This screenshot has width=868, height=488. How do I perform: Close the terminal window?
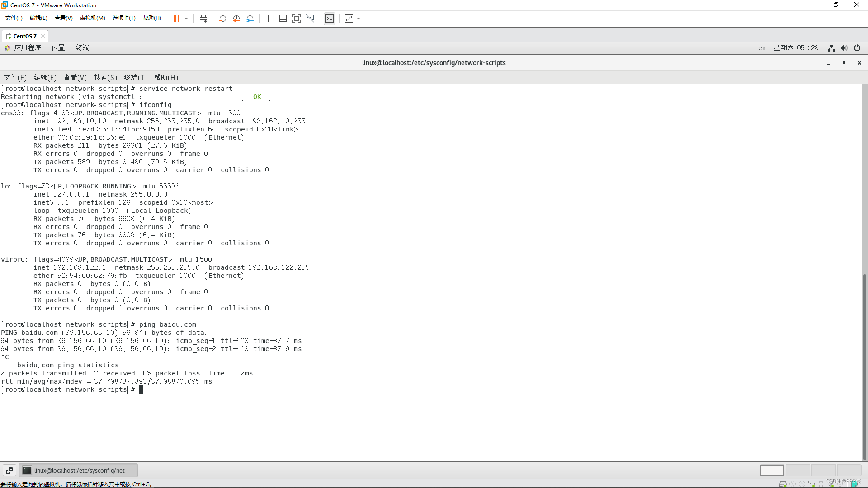point(859,63)
